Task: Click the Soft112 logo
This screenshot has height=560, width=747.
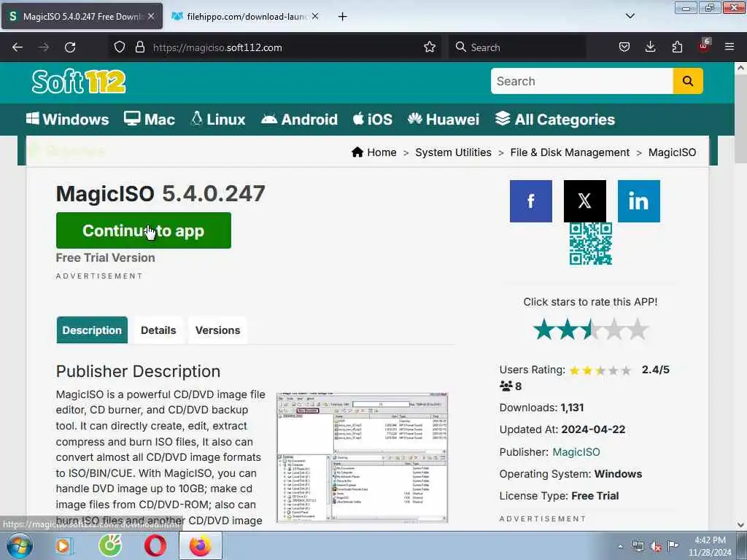Action: click(79, 82)
